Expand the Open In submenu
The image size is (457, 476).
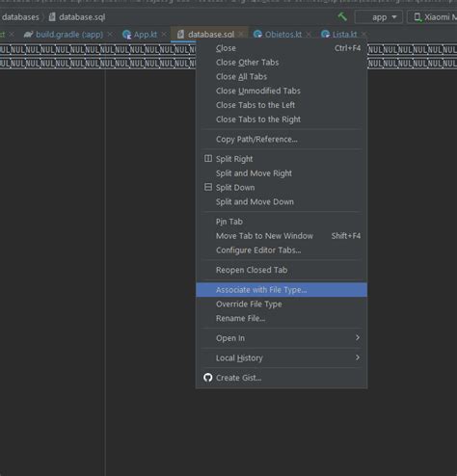[x=282, y=338]
